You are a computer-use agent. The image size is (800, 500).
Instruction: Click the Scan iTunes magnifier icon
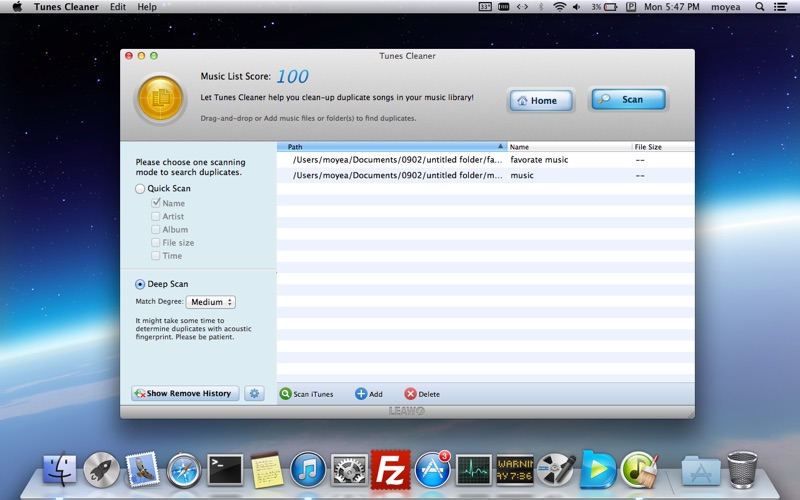(286, 394)
